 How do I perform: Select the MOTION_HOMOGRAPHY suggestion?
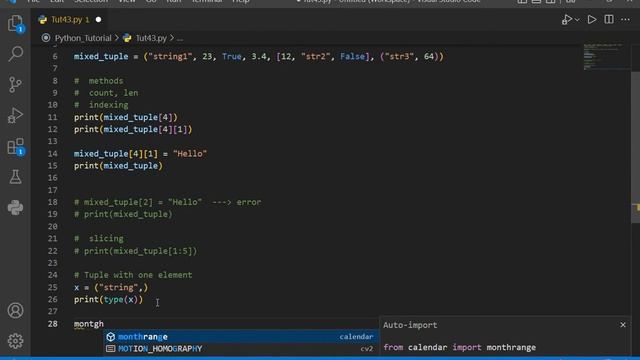241,349
